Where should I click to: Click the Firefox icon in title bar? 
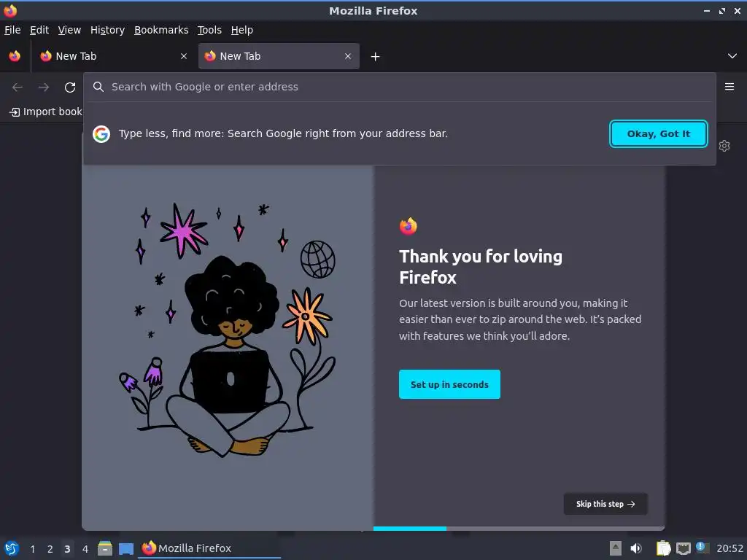(10, 10)
